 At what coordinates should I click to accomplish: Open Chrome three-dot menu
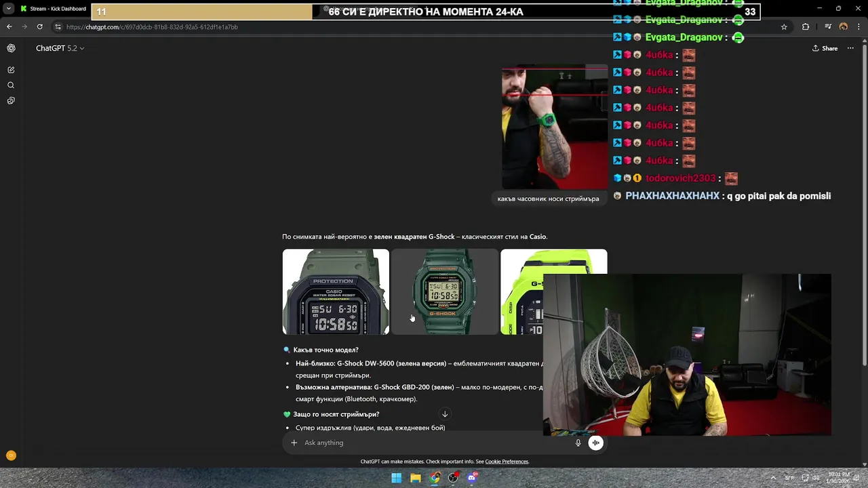tap(858, 27)
